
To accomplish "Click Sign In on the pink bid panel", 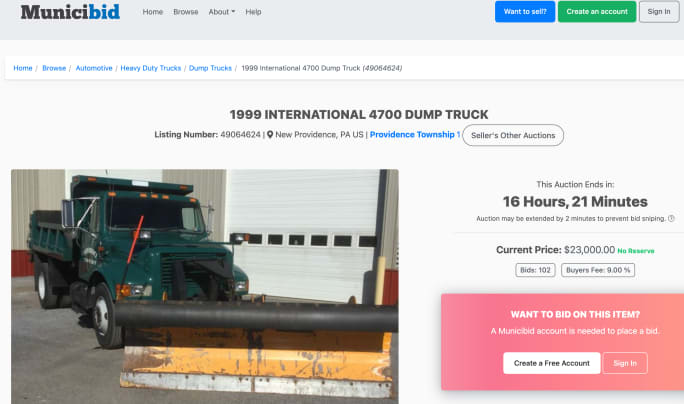I will (x=625, y=363).
